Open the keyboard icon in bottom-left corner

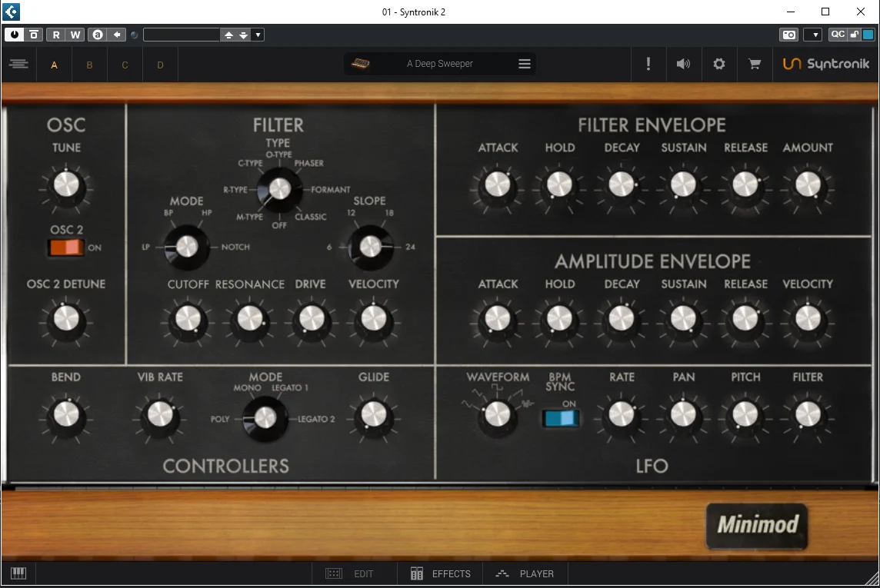tap(18, 573)
